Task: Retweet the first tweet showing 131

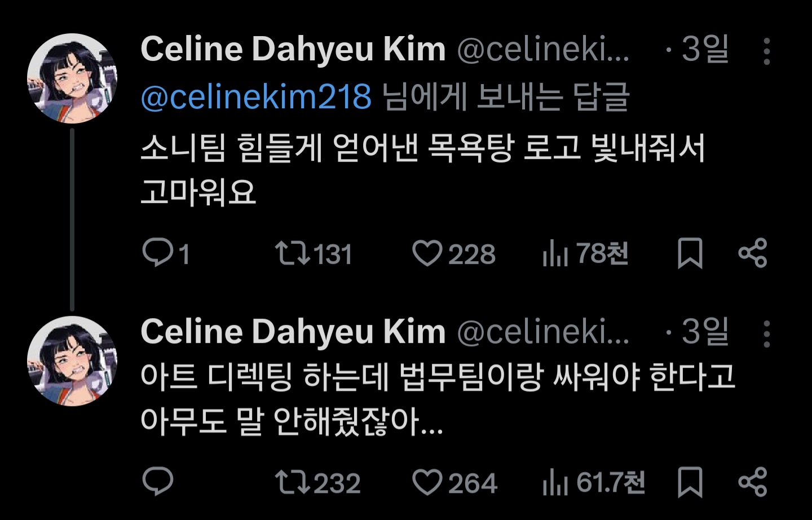Action: (x=292, y=253)
